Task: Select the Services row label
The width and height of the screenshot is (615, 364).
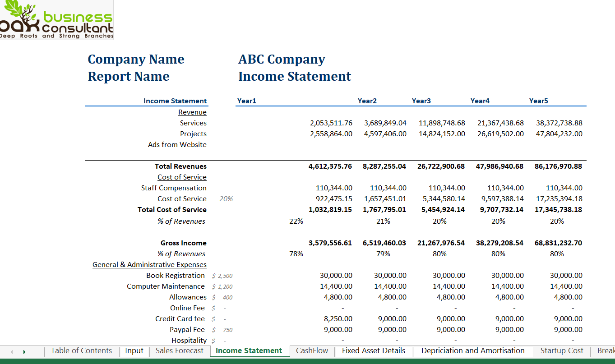Action: click(x=193, y=123)
